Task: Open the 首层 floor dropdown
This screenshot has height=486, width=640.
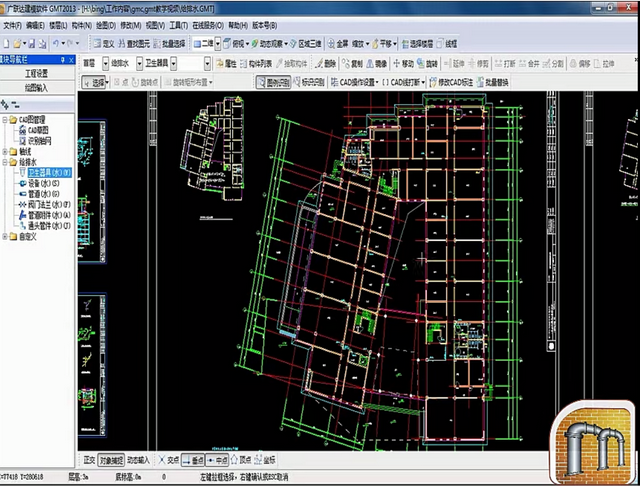Action: [x=106, y=64]
